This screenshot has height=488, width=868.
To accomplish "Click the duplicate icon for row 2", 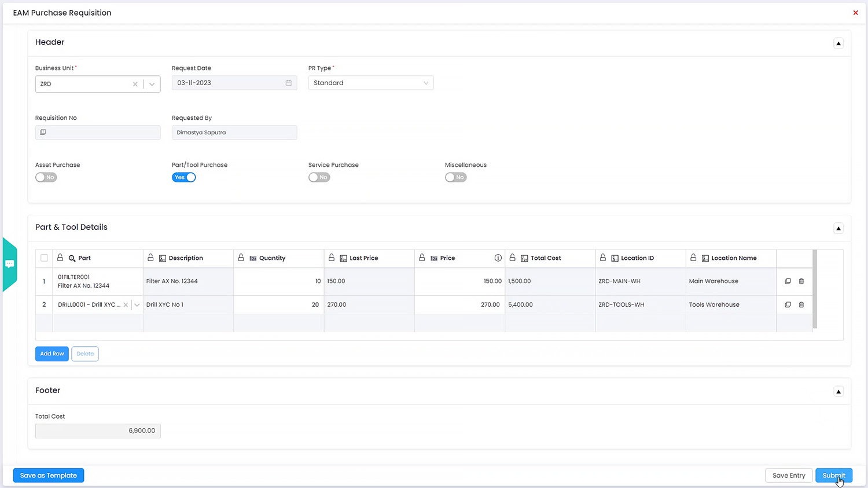I will [x=788, y=304].
